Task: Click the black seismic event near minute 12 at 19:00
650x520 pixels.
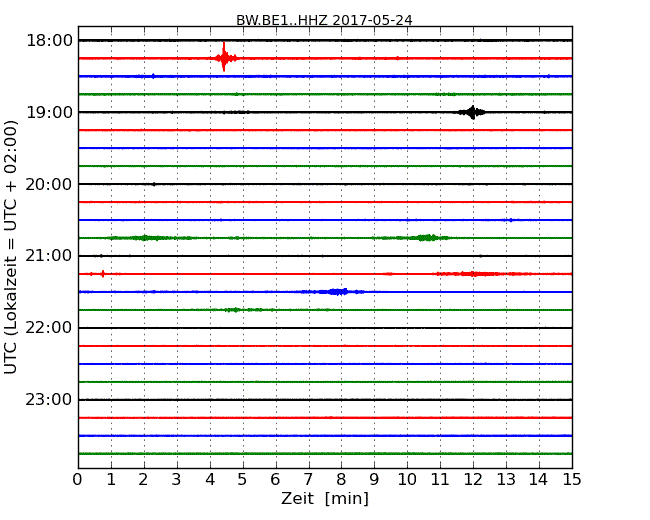Action: (x=472, y=112)
